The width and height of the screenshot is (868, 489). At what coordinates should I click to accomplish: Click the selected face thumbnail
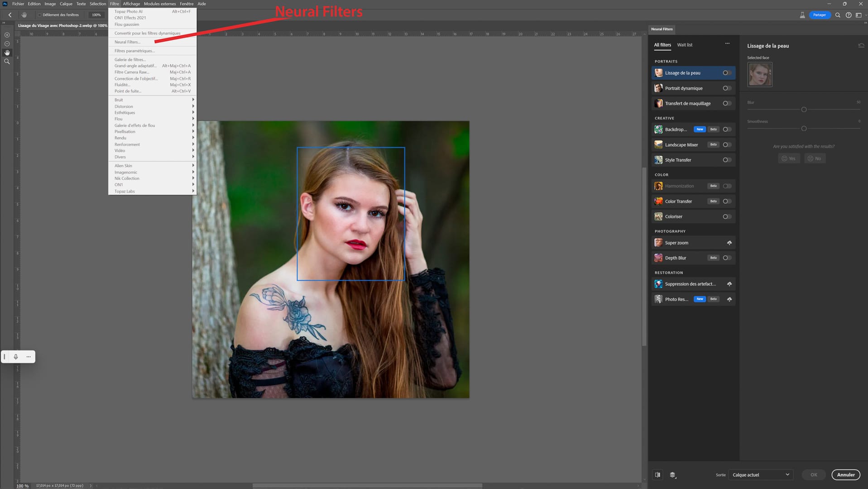759,74
